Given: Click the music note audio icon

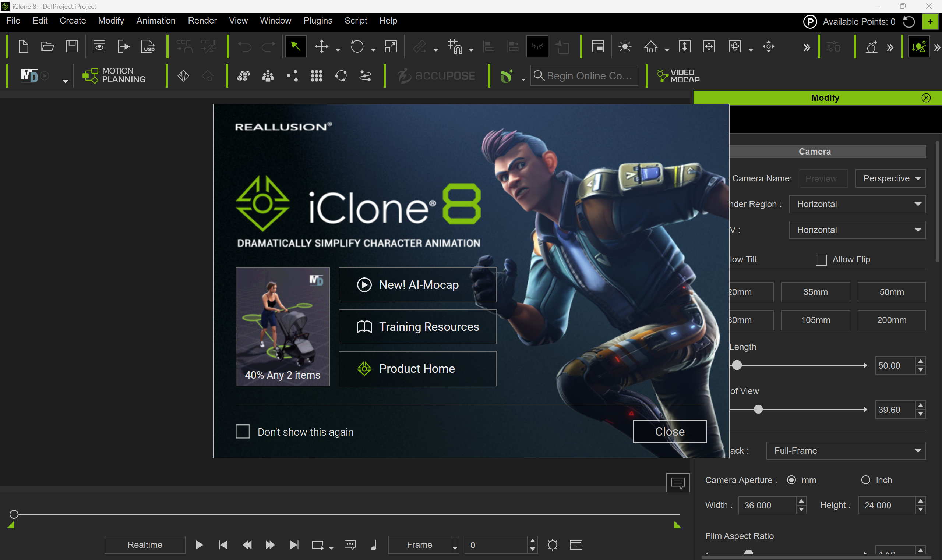Looking at the screenshot, I should click(x=374, y=545).
